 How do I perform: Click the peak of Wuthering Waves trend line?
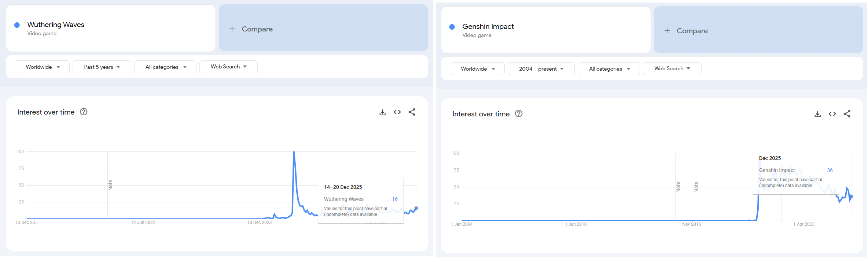(x=294, y=152)
